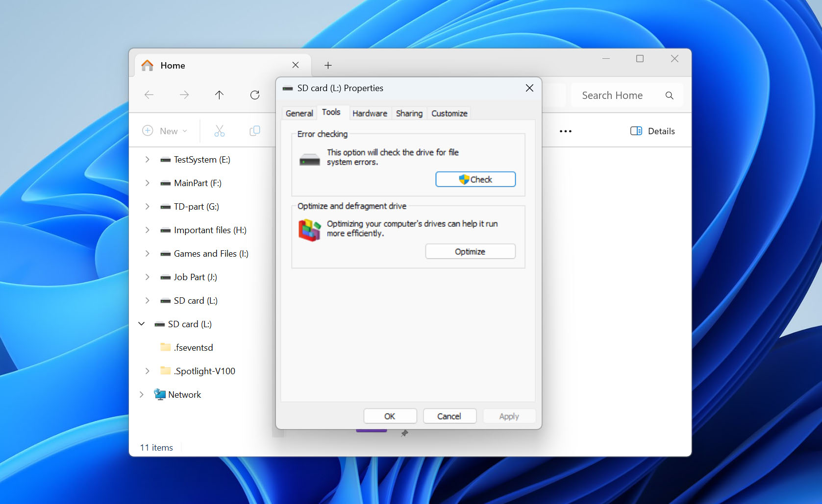The height and width of the screenshot is (504, 822).
Task: Refresh the File Explorer view
Action: [x=255, y=95]
